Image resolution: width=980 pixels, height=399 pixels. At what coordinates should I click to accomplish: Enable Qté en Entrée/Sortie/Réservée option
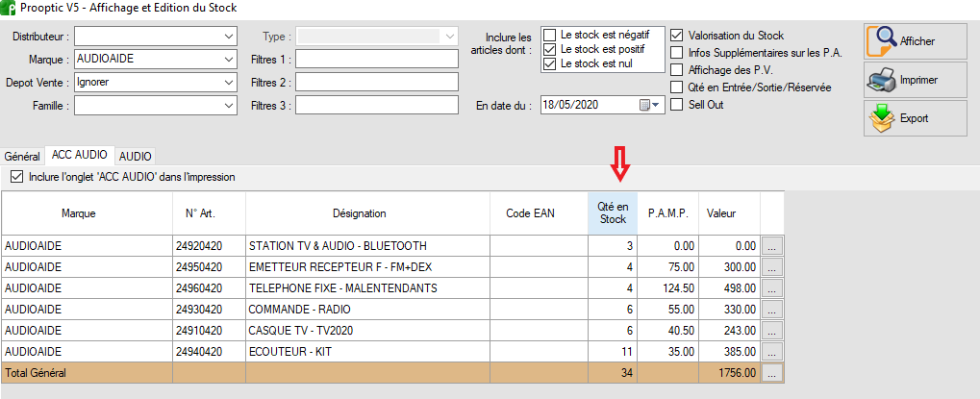676,87
